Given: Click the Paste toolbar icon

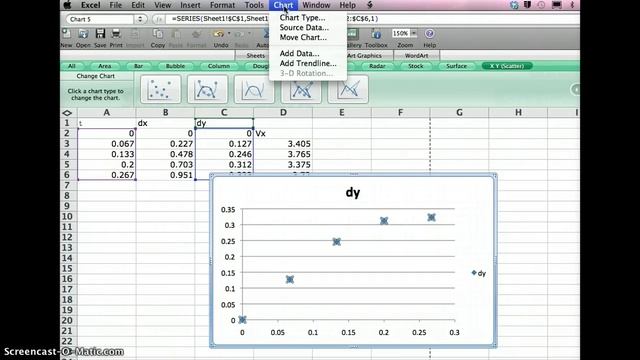Looking at the screenshot, I should (x=176, y=34).
